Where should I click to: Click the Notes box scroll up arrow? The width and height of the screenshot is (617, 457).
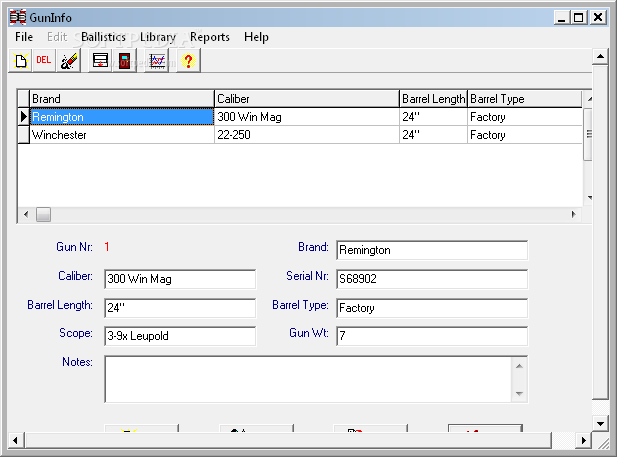click(519, 366)
